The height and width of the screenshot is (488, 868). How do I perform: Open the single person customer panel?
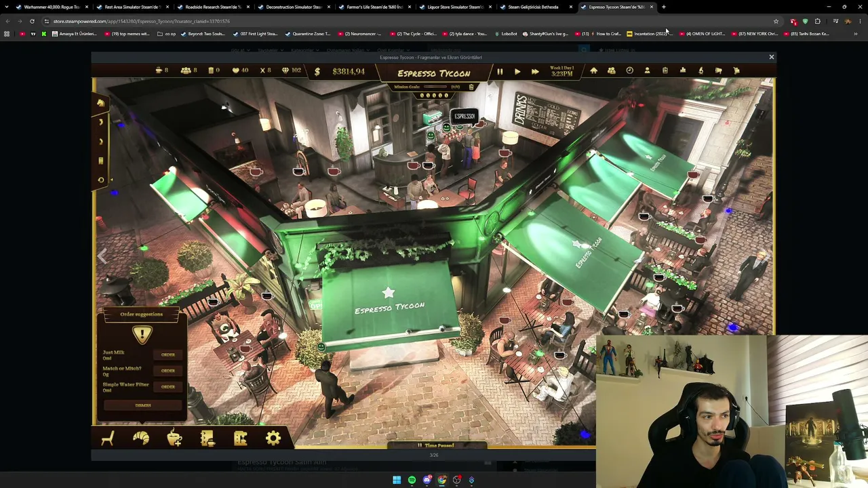click(647, 70)
